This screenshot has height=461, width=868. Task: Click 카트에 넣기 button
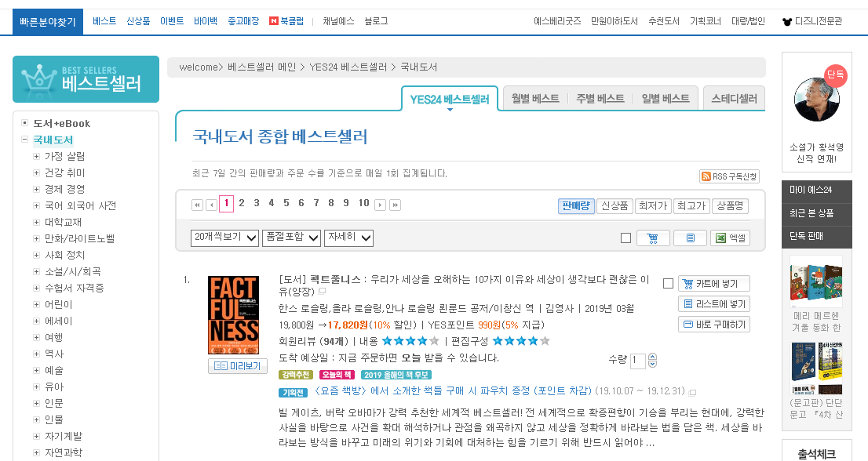pos(714,284)
